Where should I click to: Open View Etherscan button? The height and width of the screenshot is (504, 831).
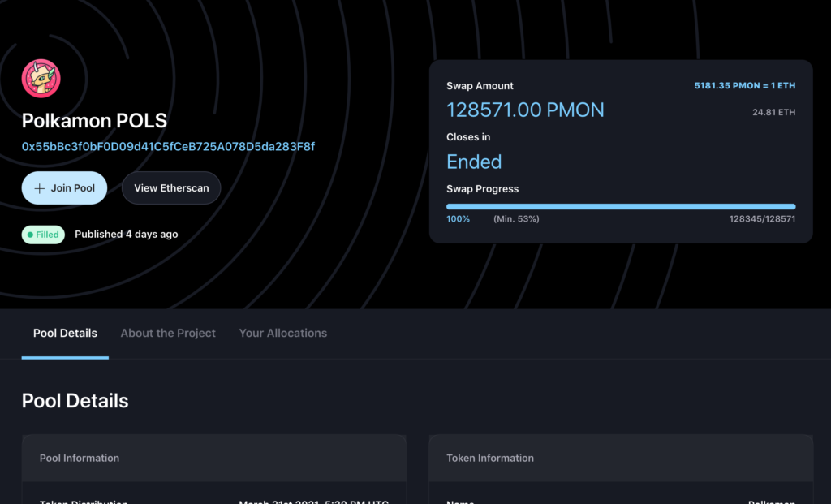click(171, 187)
